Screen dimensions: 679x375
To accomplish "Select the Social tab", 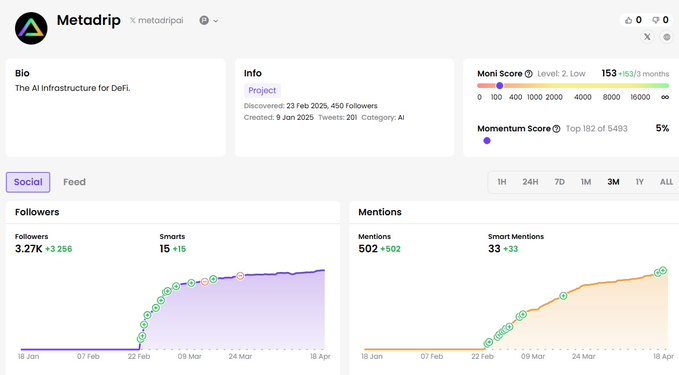I will point(28,182).
